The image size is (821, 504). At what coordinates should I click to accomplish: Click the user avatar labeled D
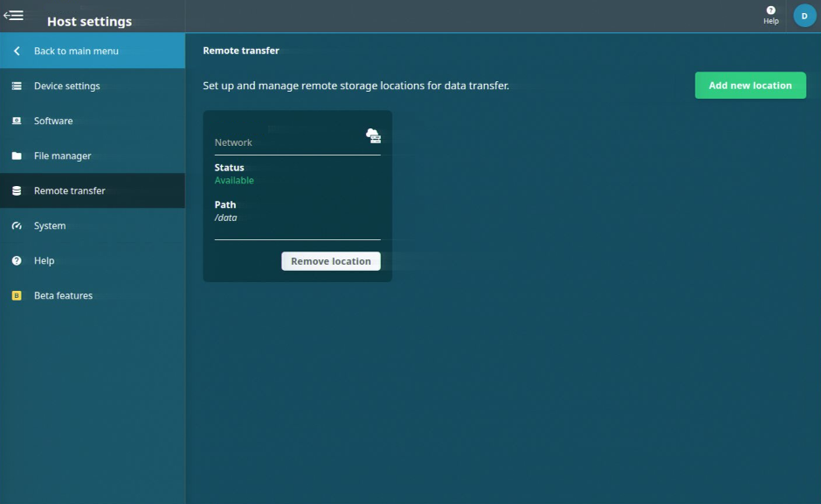(804, 15)
